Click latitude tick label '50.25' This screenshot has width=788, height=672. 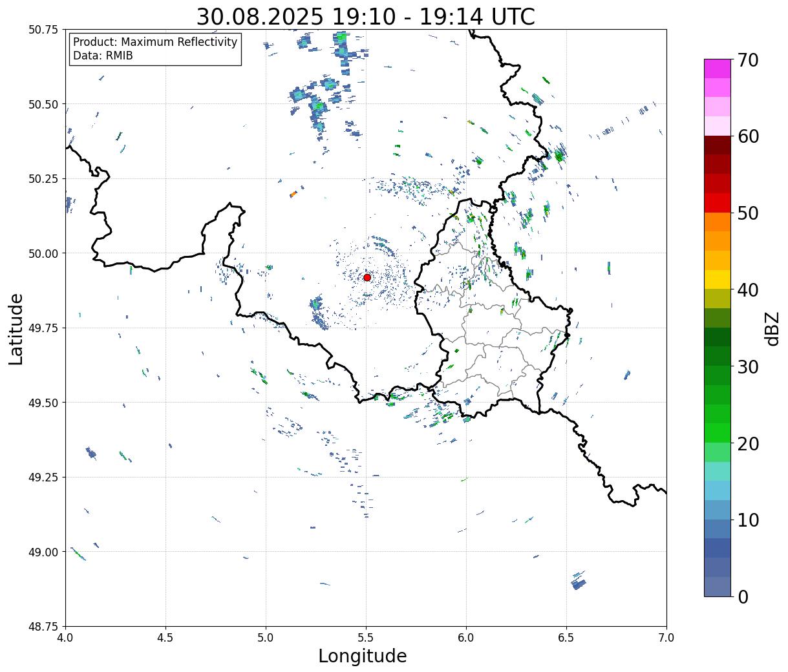(43, 179)
